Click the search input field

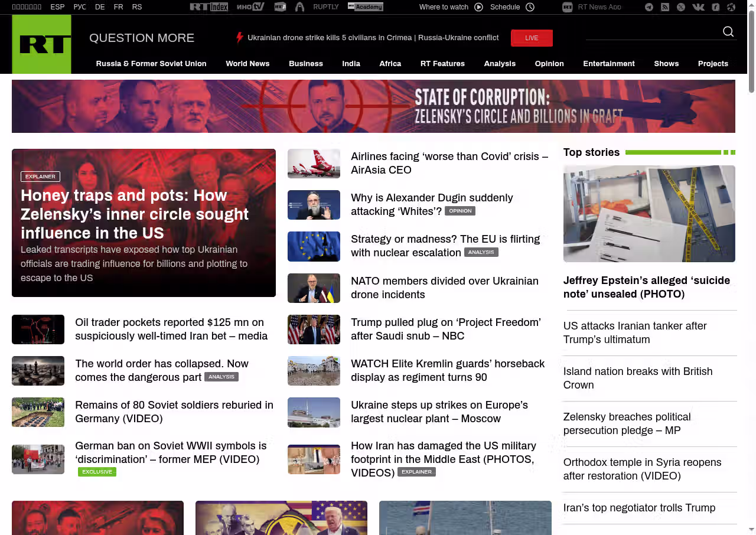coord(653,32)
